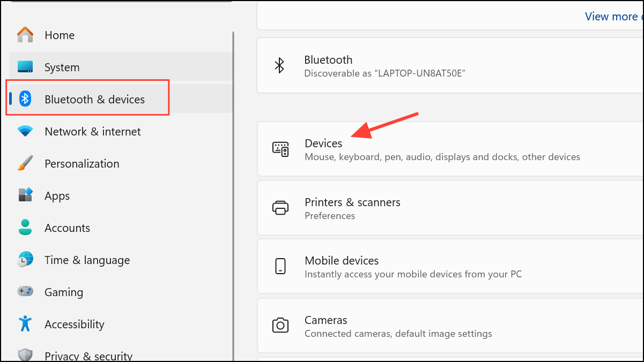This screenshot has width=644, height=362.
Task: Click the phone icon on Mobile devices row
Action: coord(280,266)
